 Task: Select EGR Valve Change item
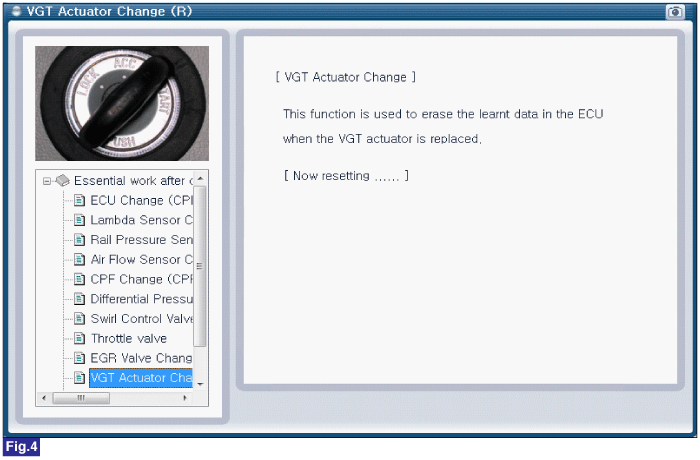pos(141,358)
